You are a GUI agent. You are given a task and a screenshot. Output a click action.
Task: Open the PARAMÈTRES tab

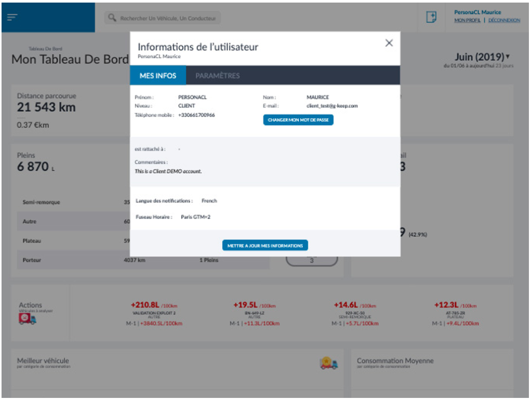218,76
